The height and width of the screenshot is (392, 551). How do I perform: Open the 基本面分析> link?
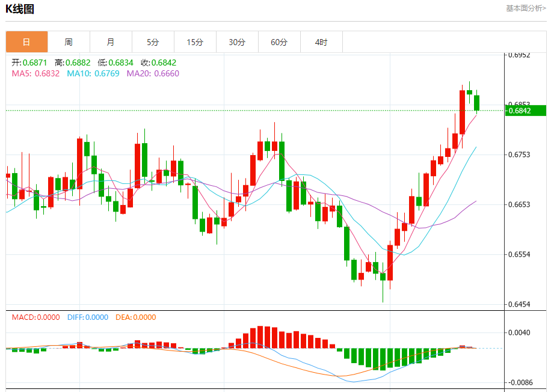[526, 8]
